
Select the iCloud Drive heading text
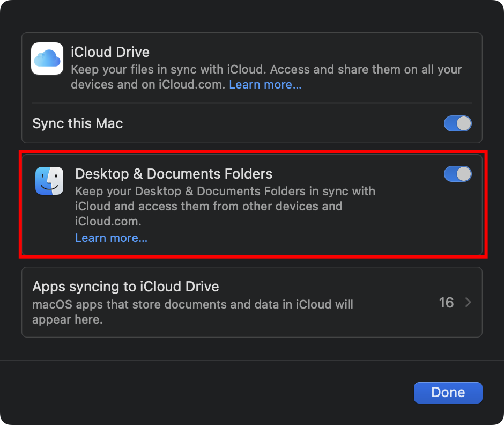pyautogui.click(x=110, y=52)
